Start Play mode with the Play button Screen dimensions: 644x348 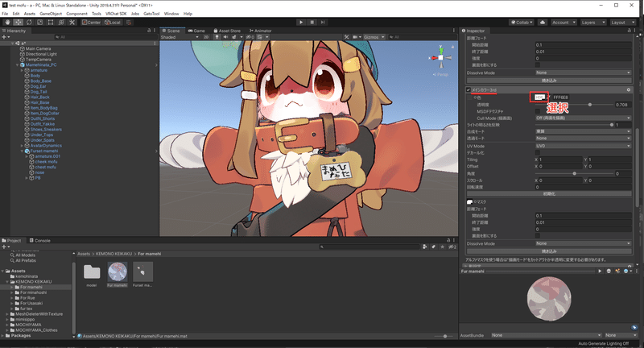tap(301, 23)
